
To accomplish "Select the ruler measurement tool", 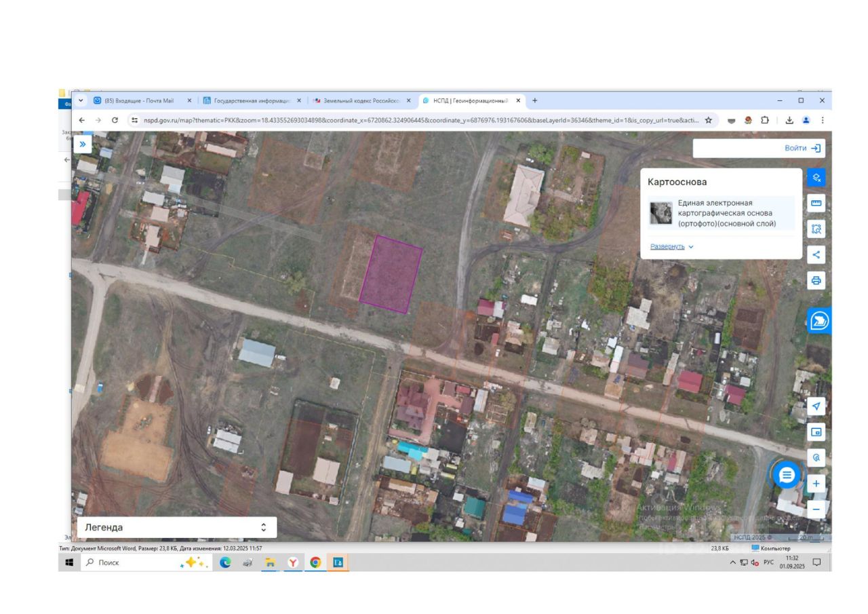I will (816, 203).
